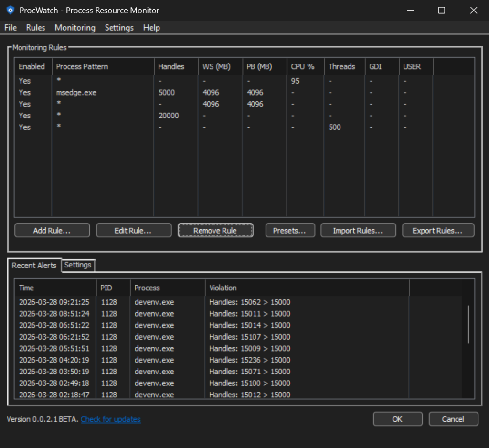This screenshot has width=489, height=448.
Task: Switch to the Recent Alerts tab
Action: tap(34, 265)
